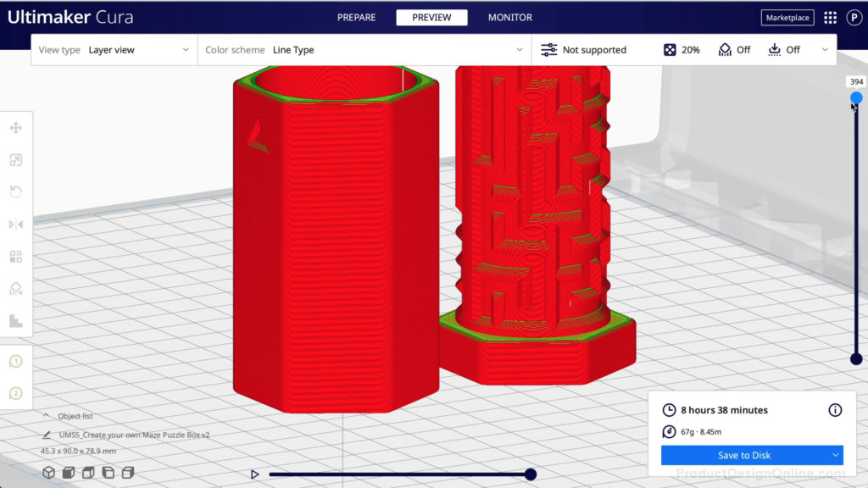Viewport: 868px width, 488px height.
Task: Select the Move tool in left toolbar
Action: click(x=16, y=128)
